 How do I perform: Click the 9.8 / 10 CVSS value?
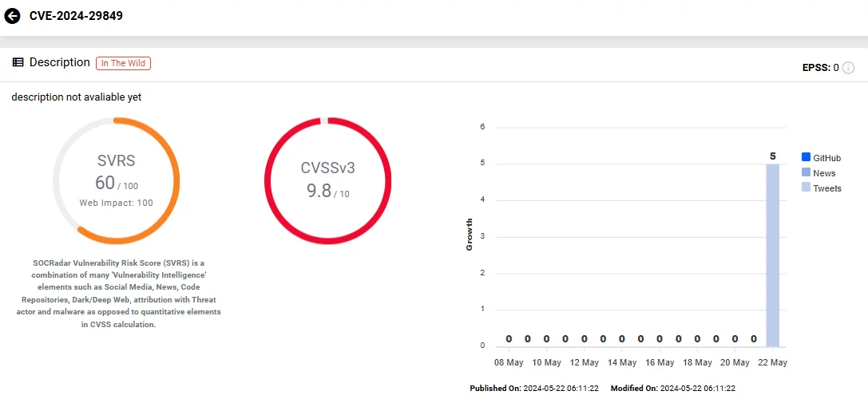327,191
